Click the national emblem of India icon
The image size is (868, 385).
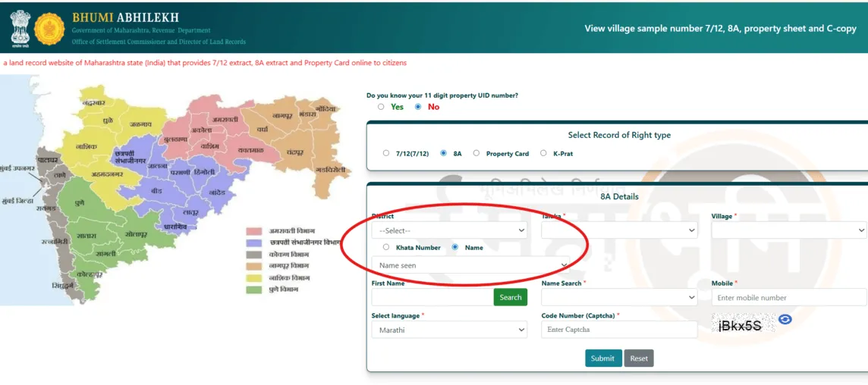click(x=19, y=28)
